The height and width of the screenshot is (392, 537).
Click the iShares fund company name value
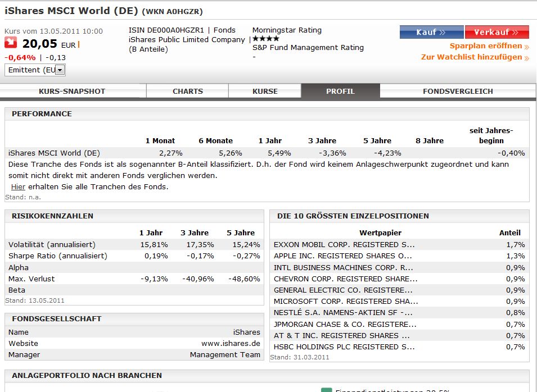point(247,332)
